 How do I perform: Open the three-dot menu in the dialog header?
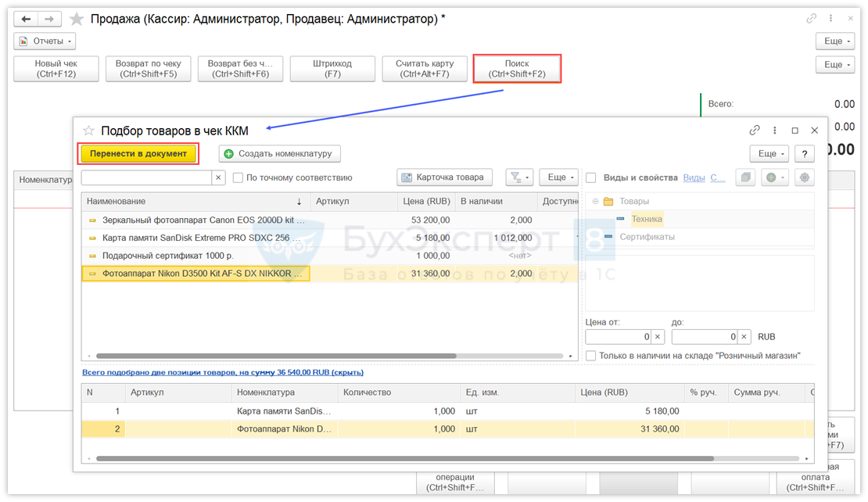point(775,131)
